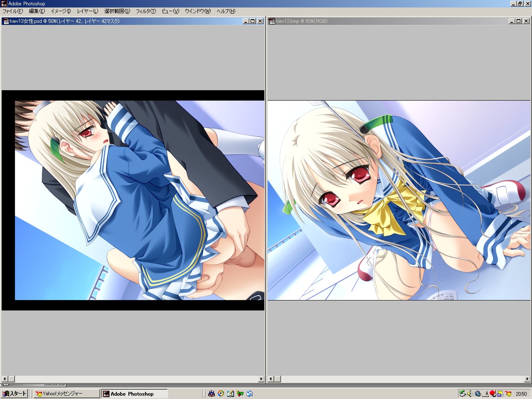Minimize the hiev12.bmp document window
This screenshot has width=532, height=399.
pos(512,21)
